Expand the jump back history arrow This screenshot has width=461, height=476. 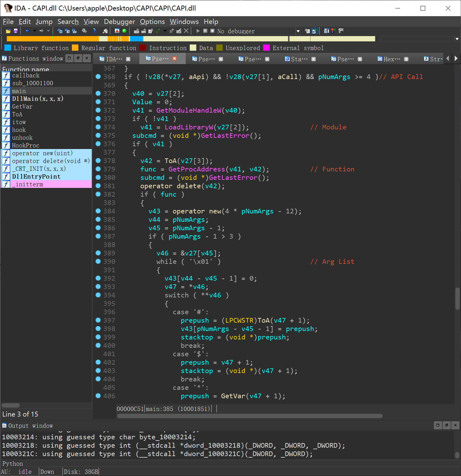tap(35, 31)
